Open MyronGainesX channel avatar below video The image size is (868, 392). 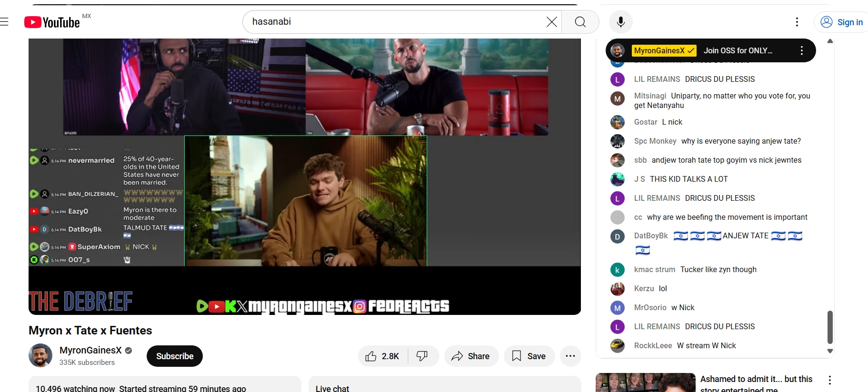40,355
